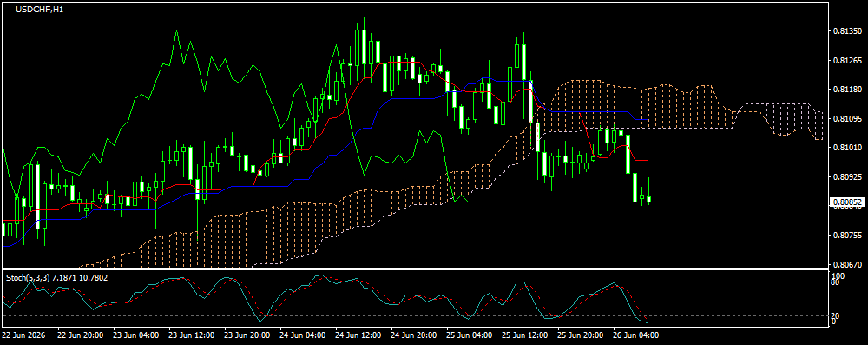868x345 pixels.
Task: Click the 23 Jun 20:00 time label
Action: [x=247, y=335]
